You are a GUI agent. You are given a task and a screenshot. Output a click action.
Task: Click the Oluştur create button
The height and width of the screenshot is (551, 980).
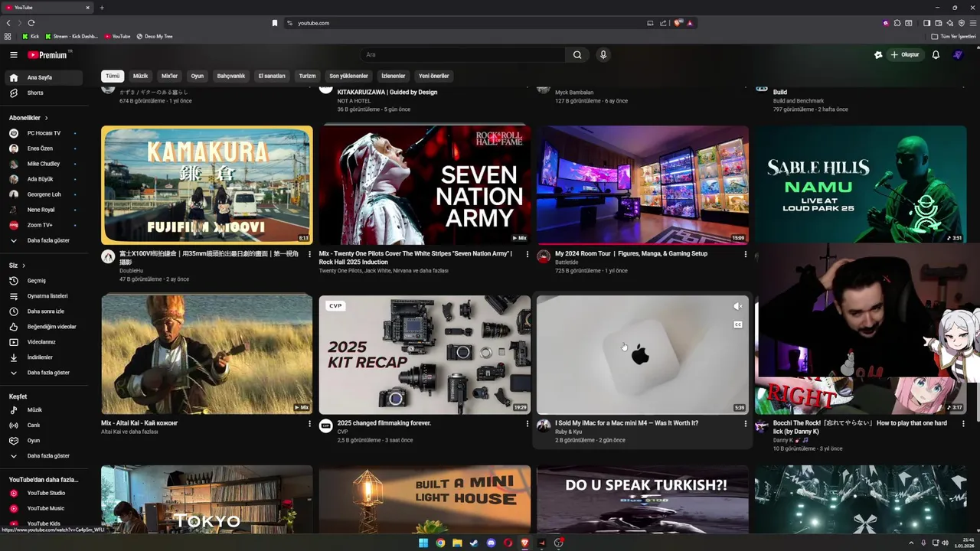[904, 55]
